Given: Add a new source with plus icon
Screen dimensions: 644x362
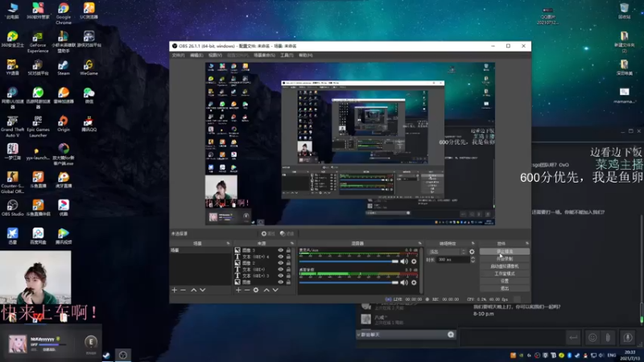Looking at the screenshot, I should point(238,290).
